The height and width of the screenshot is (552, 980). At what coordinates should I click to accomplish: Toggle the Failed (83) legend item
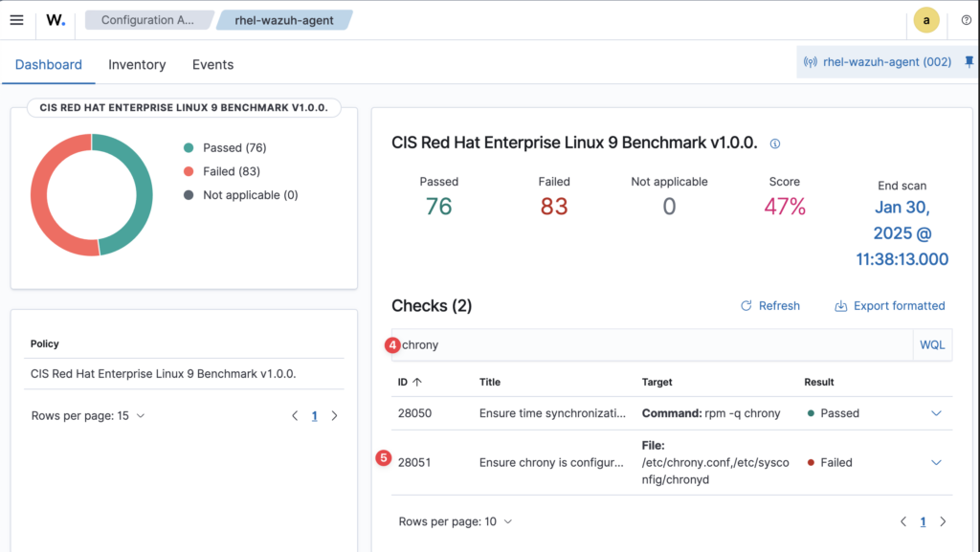(x=222, y=171)
